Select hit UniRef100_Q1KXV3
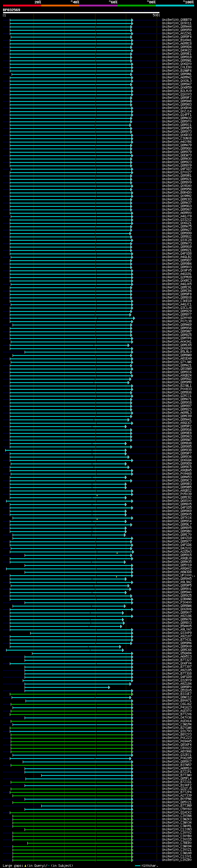197x868 pixels. (x=177, y=94)
